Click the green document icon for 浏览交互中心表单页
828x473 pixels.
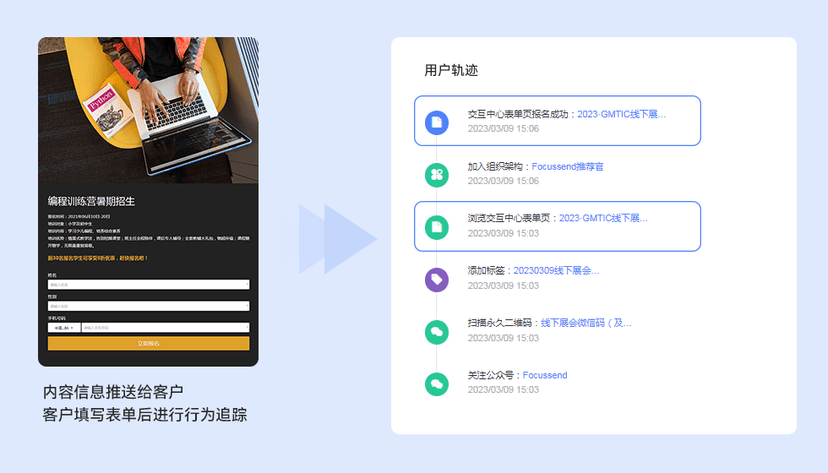point(436,226)
